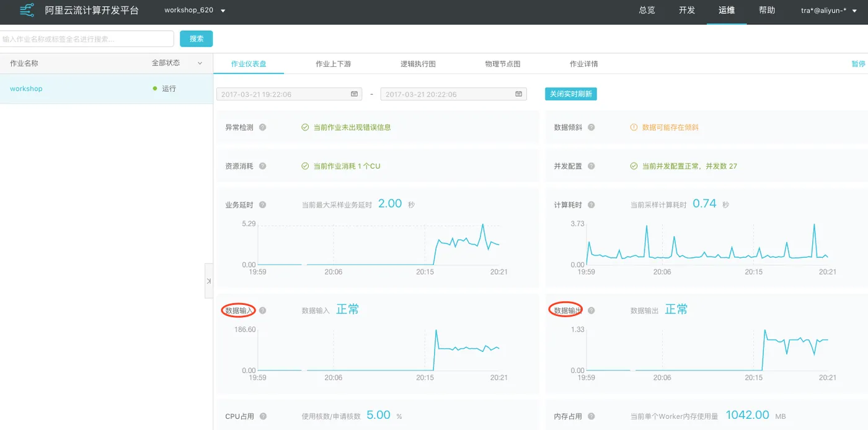Image resolution: width=868 pixels, height=430 pixels.
Task: Click 当前作业未出现错误信息 text
Action: [x=352, y=128]
